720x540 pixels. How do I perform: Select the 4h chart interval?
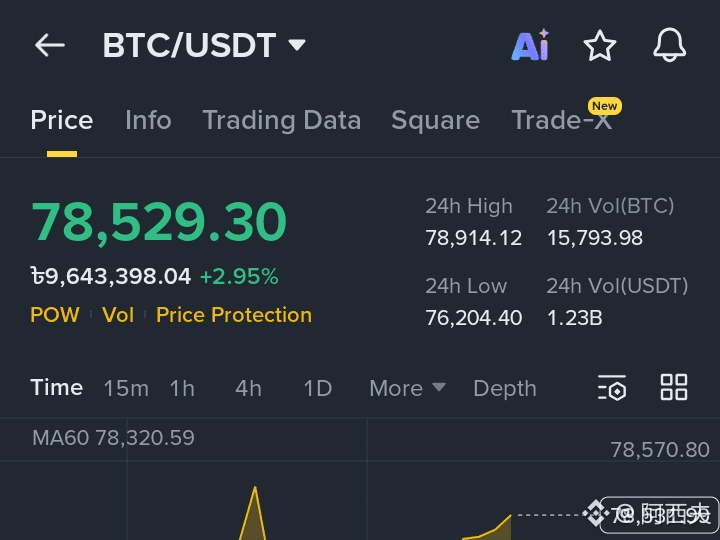click(x=248, y=388)
